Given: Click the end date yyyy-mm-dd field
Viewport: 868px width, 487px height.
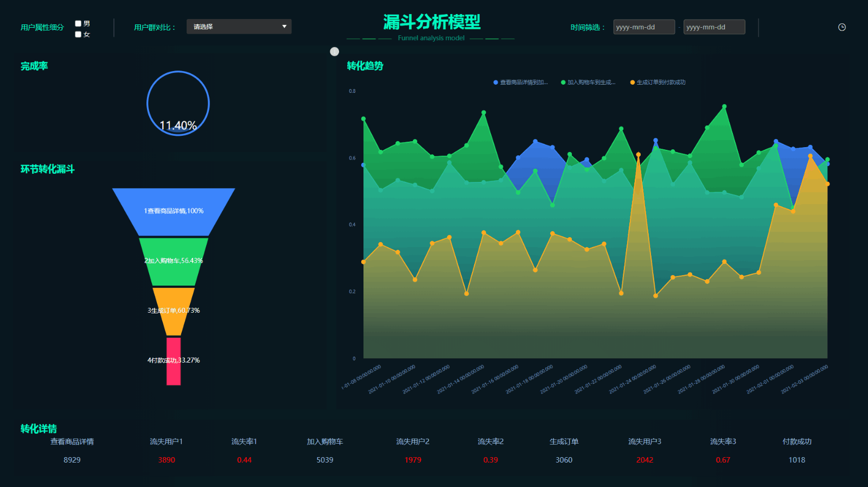Looking at the screenshot, I should (x=714, y=27).
